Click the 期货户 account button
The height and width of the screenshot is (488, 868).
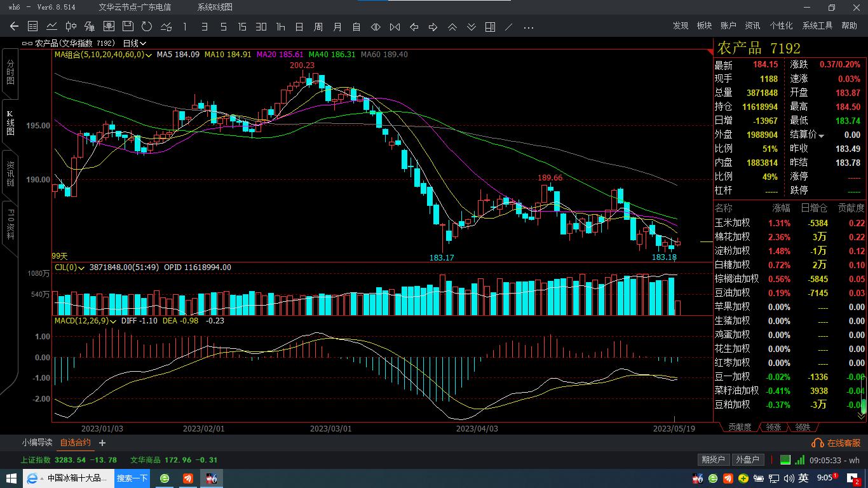point(713,459)
